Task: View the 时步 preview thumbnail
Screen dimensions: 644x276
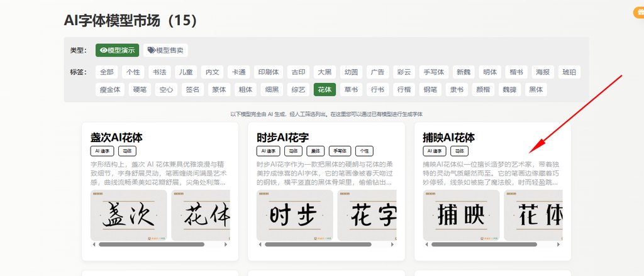Action: pos(295,215)
